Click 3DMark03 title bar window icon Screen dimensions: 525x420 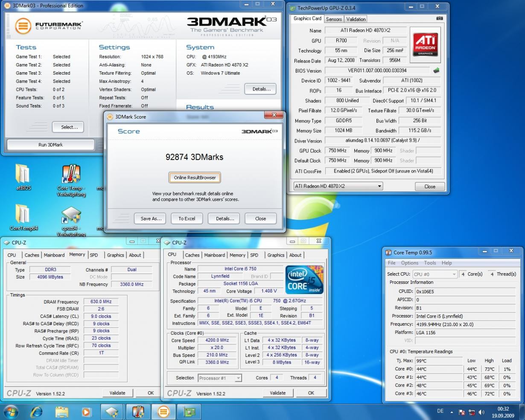pyautogui.click(x=8, y=6)
